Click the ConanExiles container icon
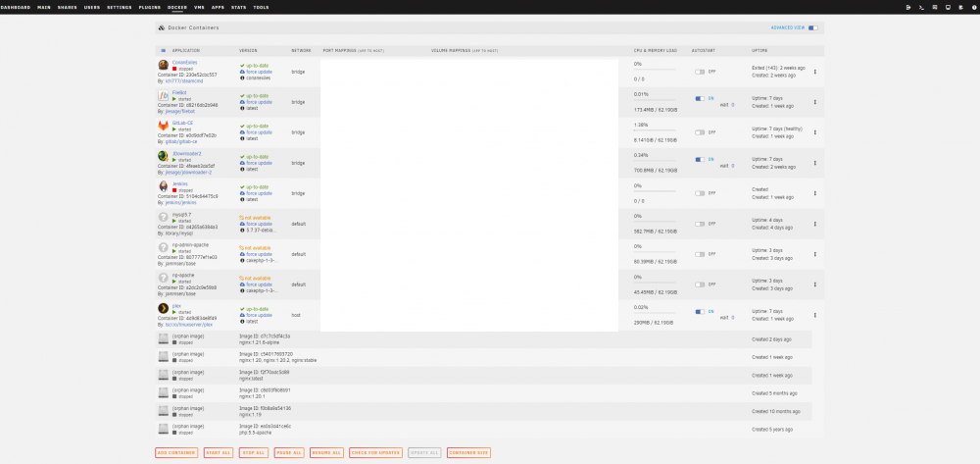This screenshot has width=980, height=464. pyautogui.click(x=163, y=65)
